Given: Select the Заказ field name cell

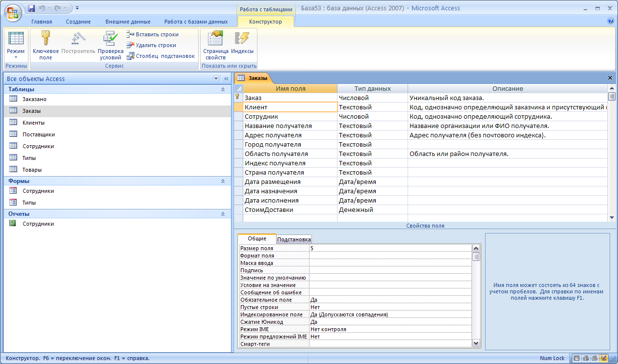Looking at the screenshot, I should 290,98.
